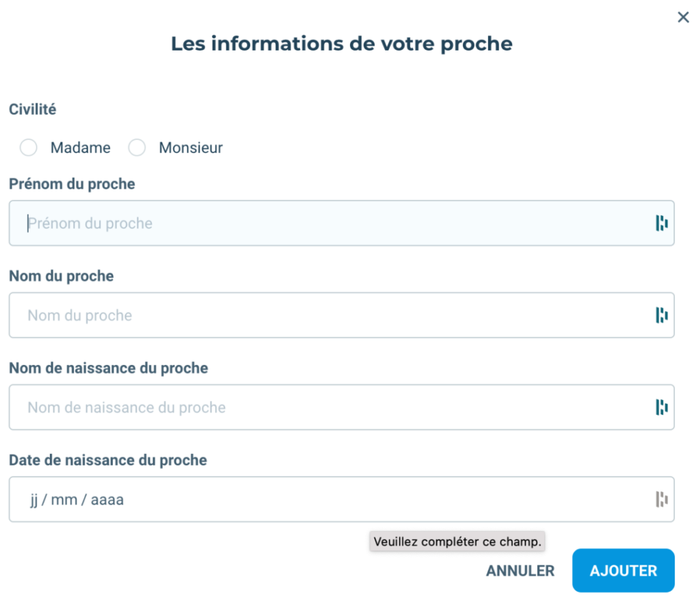700x616 pixels.
Task: Click the "Nom de naissance du proche" label
Action: pos(109,369)
